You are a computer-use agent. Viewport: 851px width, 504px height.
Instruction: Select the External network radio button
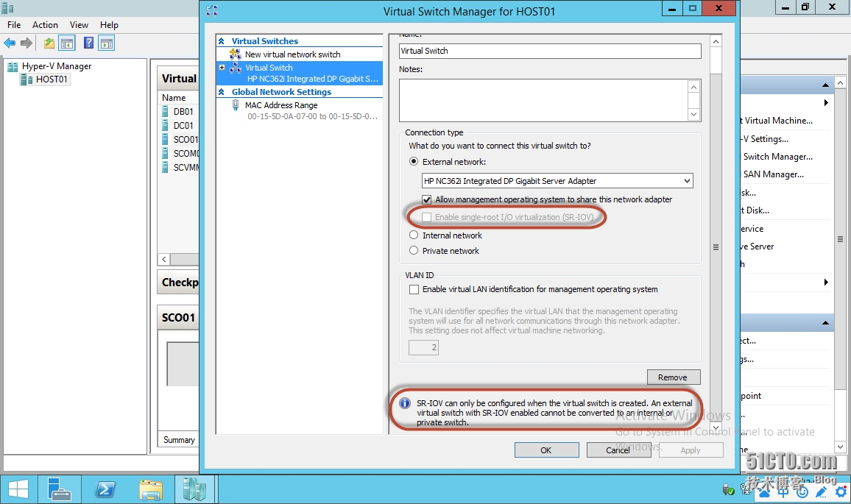pyautogui.click(x=414, y=162)
